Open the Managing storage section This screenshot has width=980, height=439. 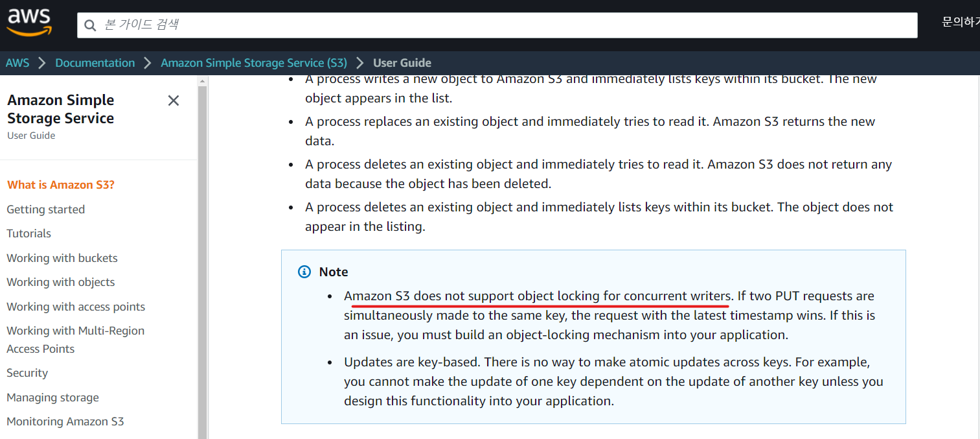click(x=53, y=397)
